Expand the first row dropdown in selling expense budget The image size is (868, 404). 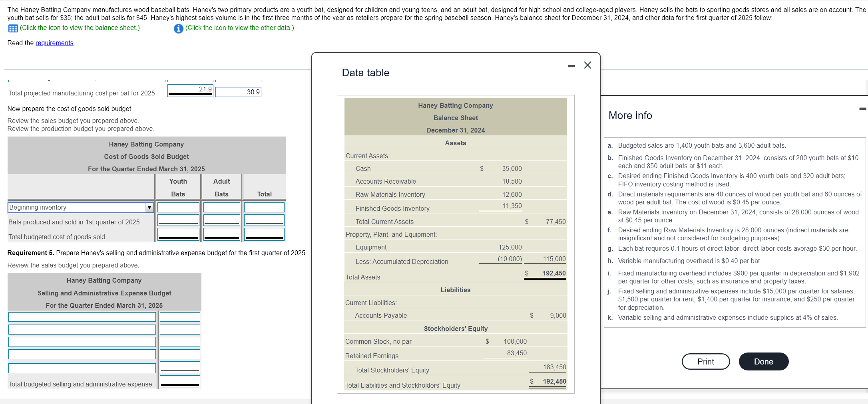[x=82, y=317]
